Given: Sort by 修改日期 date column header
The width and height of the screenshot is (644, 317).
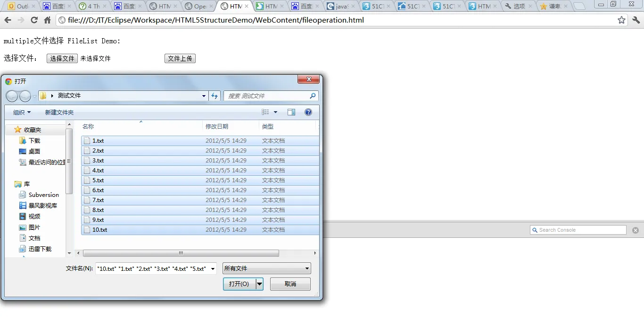Looking at the screenshot, I should pos(231,126).
